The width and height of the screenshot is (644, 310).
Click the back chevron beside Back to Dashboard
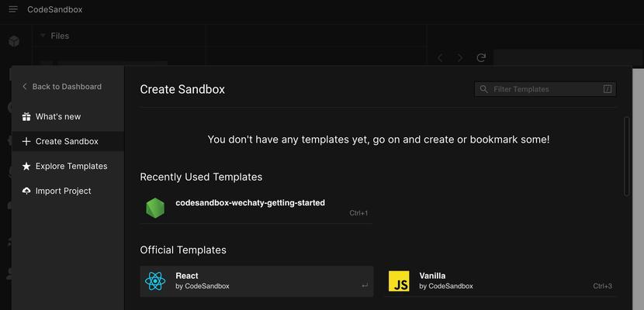[x=24, y=87]
